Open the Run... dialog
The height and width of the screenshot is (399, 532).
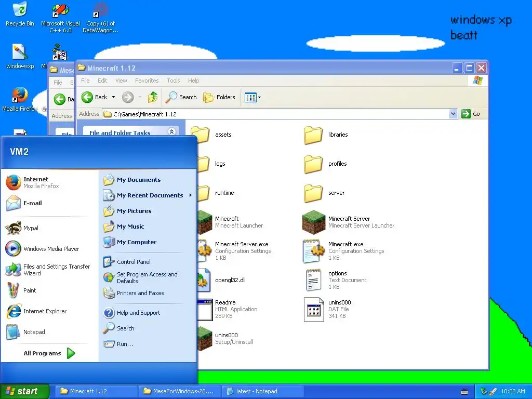(x=148, y=344)
